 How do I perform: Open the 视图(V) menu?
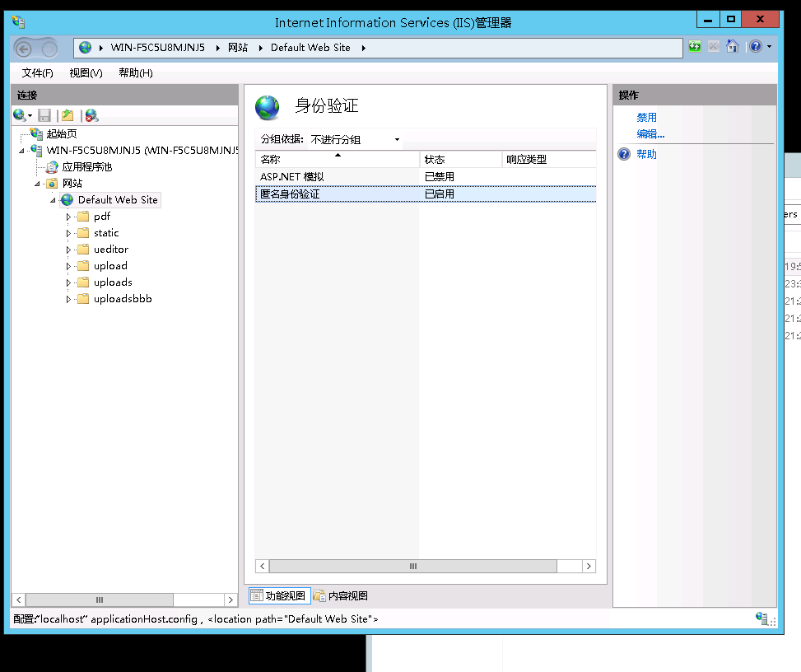(x=86, y=73)
